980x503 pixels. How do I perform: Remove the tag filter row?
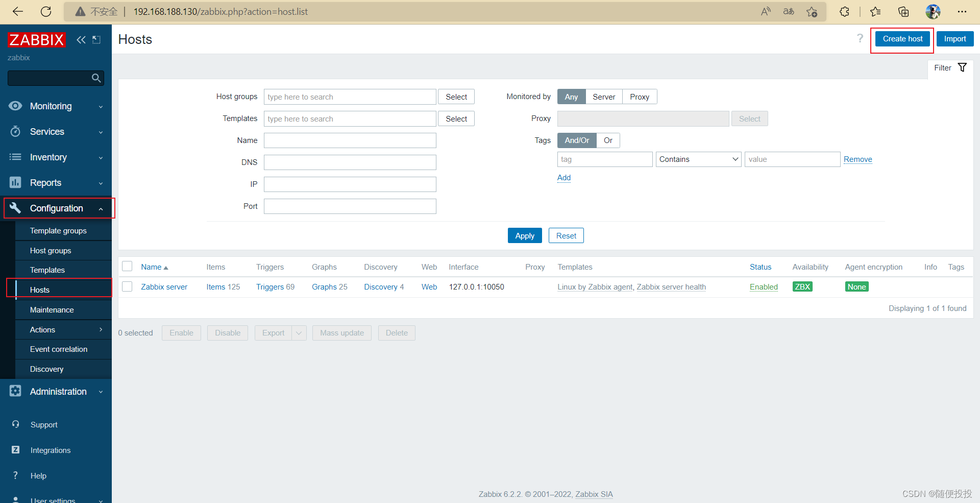click(x=857, y=159)
